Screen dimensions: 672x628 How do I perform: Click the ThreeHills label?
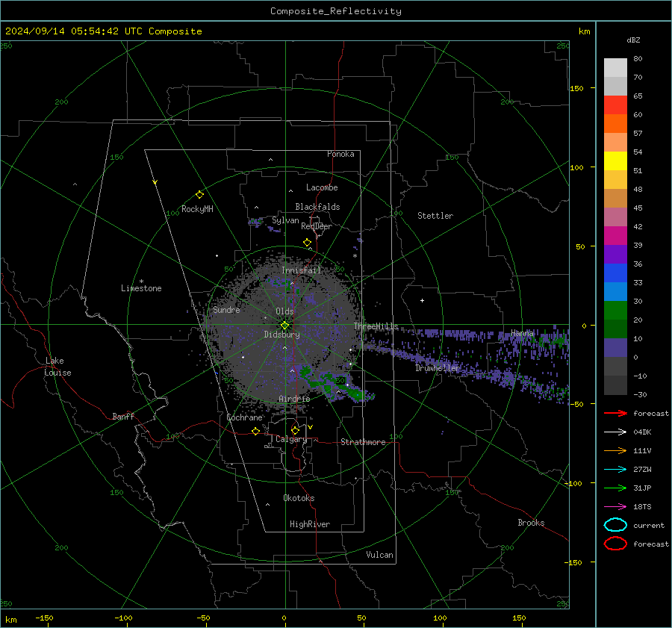(x=376, y=326)
